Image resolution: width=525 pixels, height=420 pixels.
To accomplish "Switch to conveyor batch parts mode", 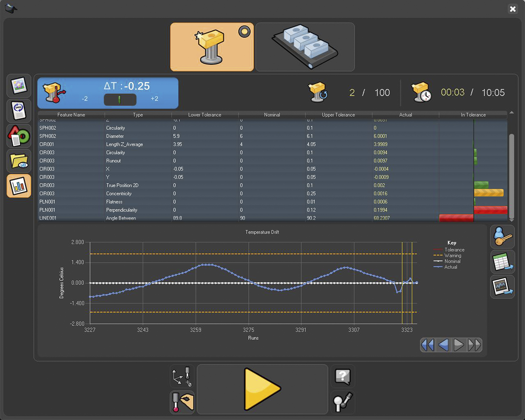I will pos(305,47).
